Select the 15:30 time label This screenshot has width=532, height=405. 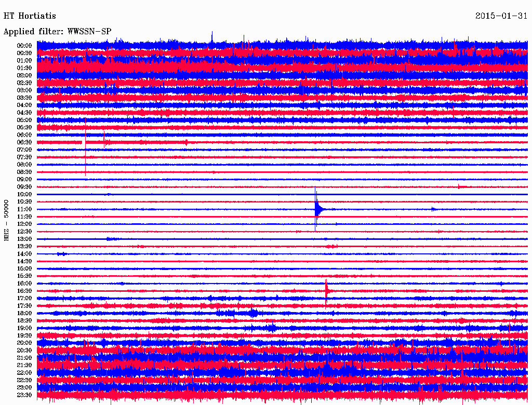point(24,276)
